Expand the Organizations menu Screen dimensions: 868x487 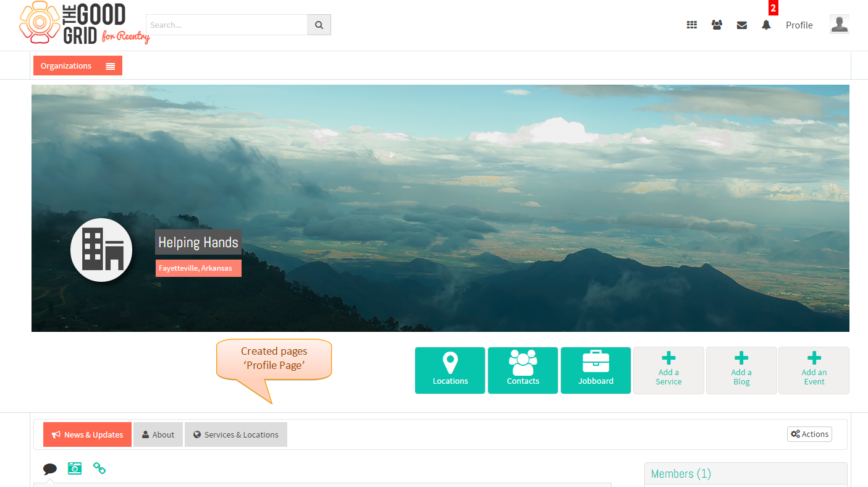pyautogui.click(x=78, y=66)
